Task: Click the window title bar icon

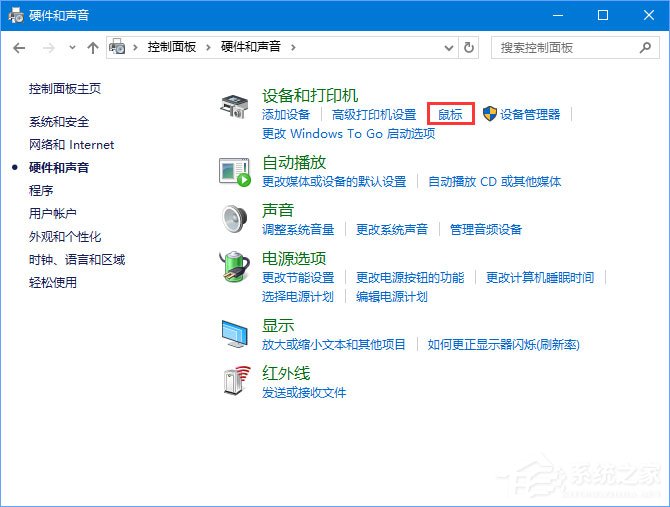Action: 16,15
